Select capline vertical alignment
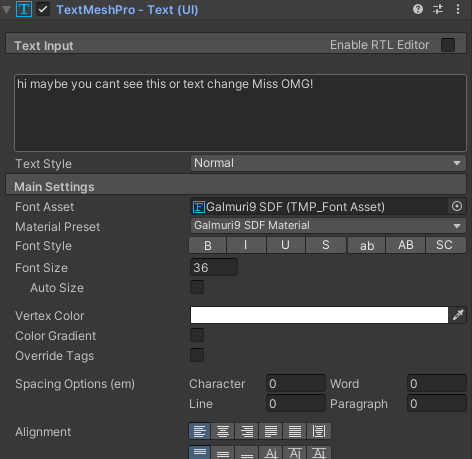 pos(319,453)
